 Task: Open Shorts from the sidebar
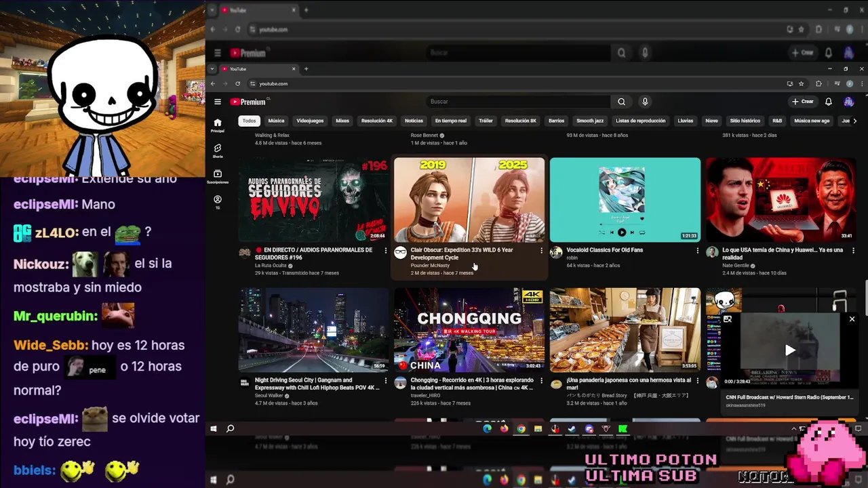[218, 150]
